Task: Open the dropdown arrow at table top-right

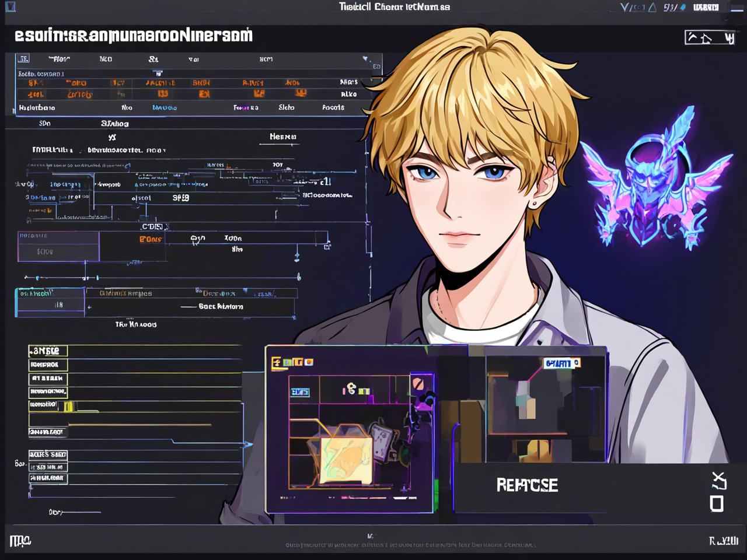Action: [x=366, y=59]
